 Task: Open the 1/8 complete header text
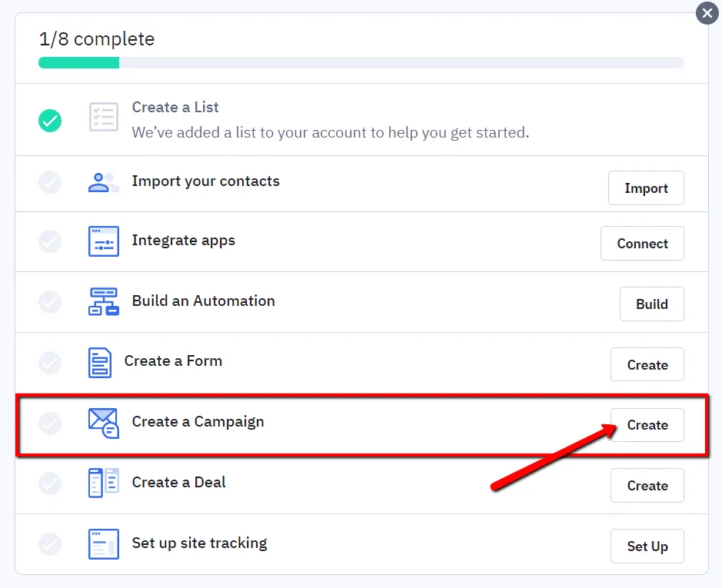tap(96, 38)
